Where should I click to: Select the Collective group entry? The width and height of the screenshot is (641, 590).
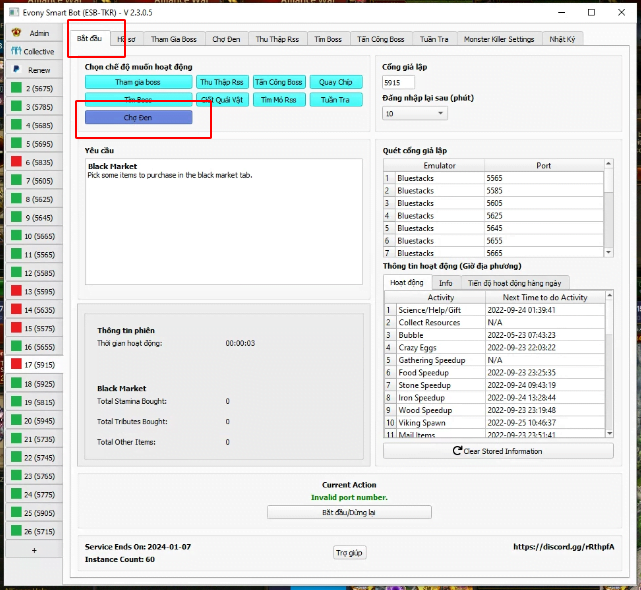(x=31, y=51)
